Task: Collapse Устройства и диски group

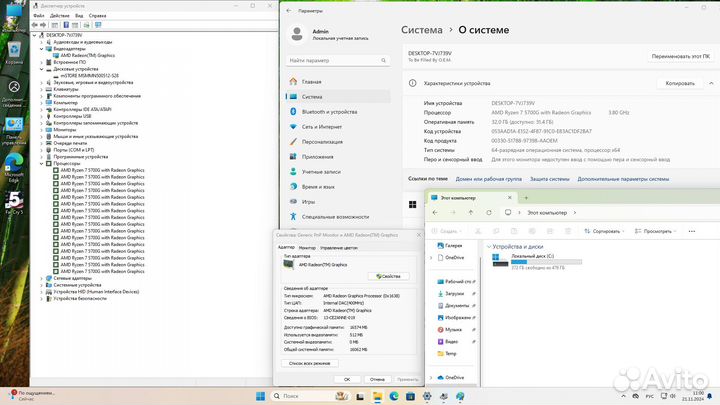Action: click(x=487, y=245)
